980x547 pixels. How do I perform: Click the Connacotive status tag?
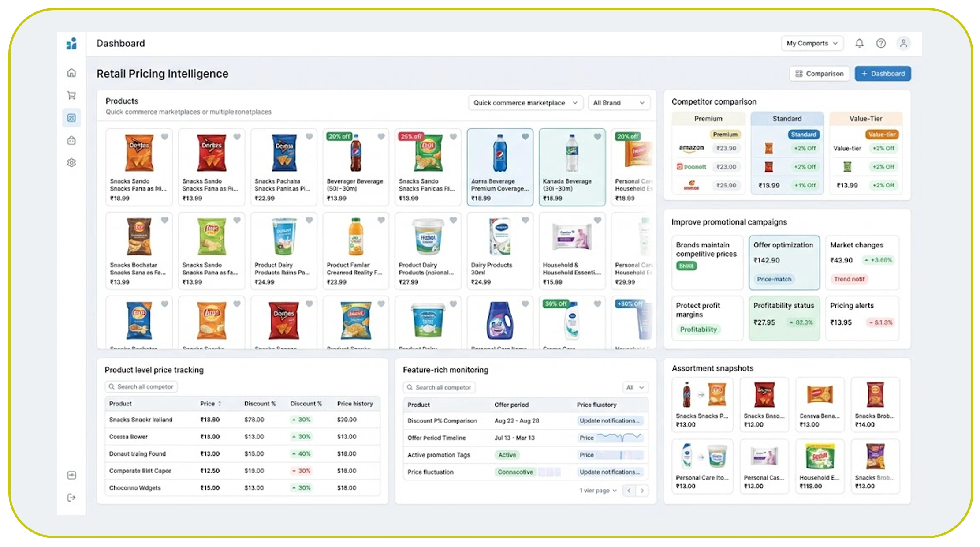515,472
